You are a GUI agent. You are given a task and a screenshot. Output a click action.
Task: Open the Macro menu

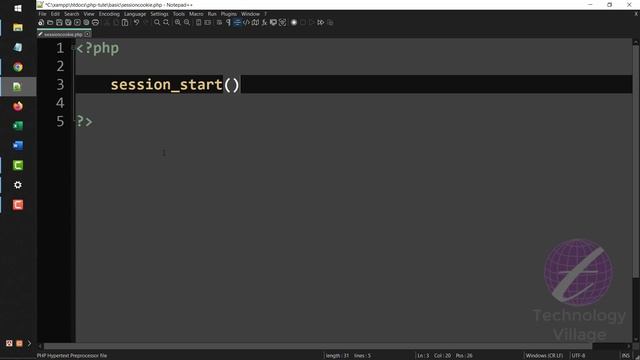pyautogui.click(x=196, y=14)
